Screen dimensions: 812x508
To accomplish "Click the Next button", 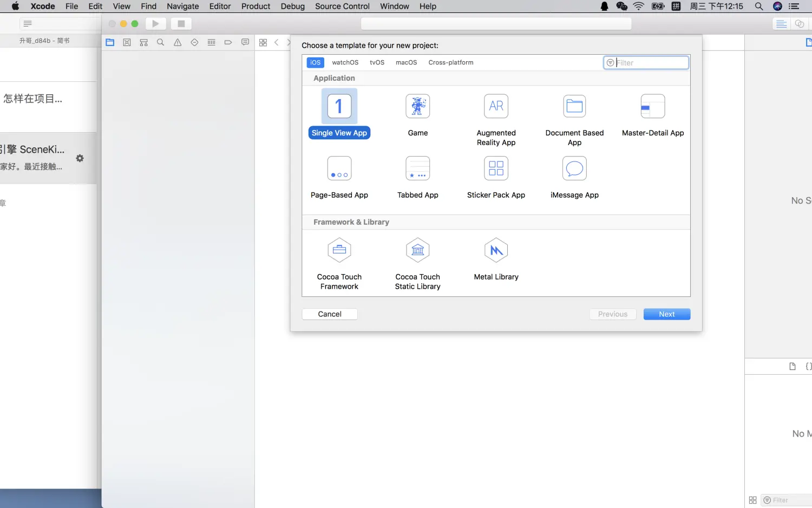I will (667, 314).
